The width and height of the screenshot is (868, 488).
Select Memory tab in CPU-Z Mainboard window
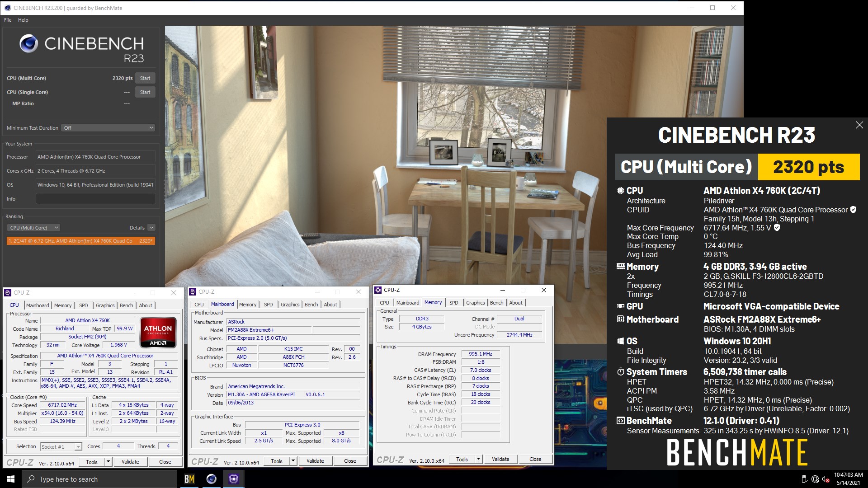point(248,305)
